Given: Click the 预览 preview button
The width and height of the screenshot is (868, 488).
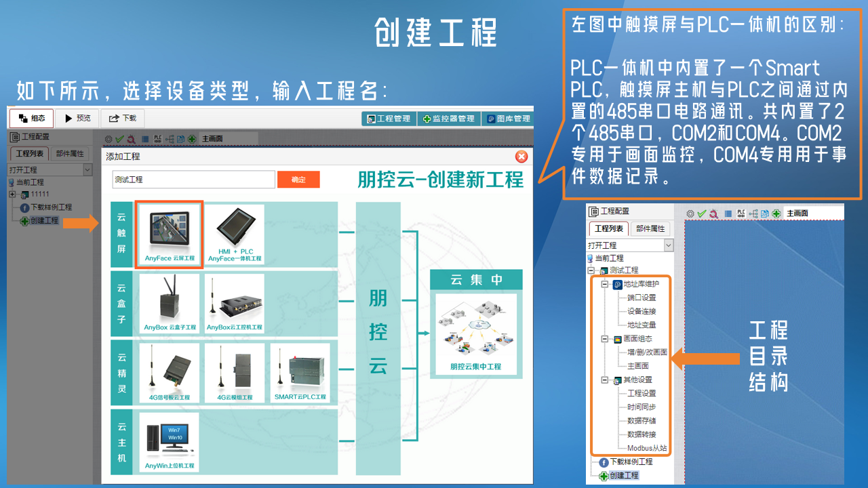Looking at the screenshot, I should click(77, 118).
